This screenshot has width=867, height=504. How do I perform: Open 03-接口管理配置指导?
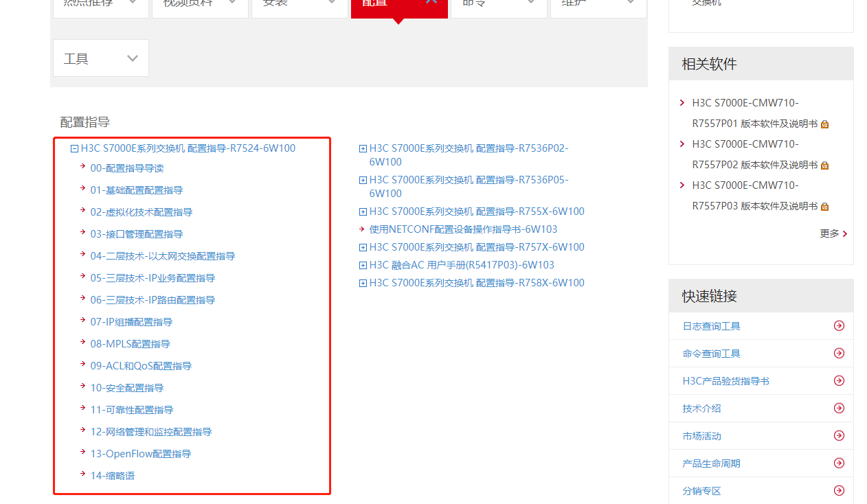coord(137,234)
